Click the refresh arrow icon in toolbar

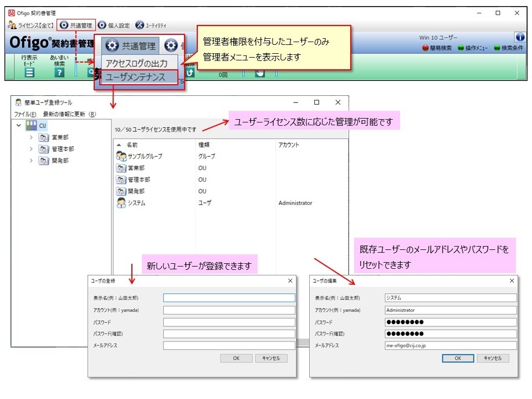click(x=190, y=71)
